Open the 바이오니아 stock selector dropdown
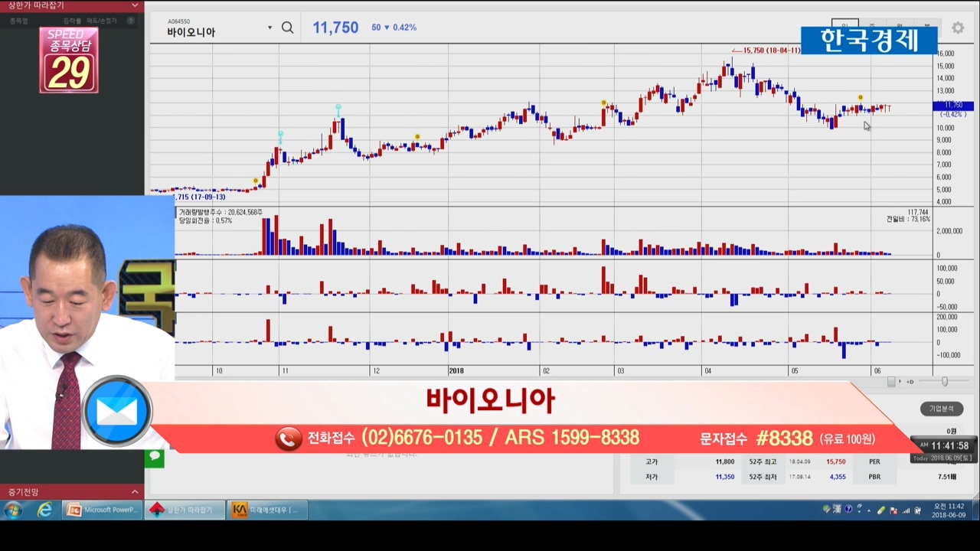Screen dimensions: 980x551 [x=269, y=28]
